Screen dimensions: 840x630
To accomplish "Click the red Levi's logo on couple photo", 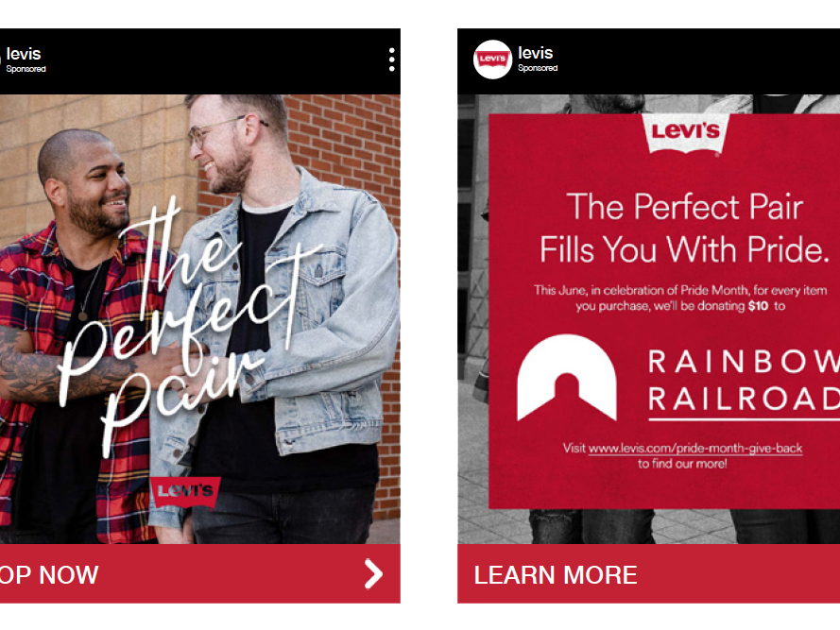I will point(185,491).
